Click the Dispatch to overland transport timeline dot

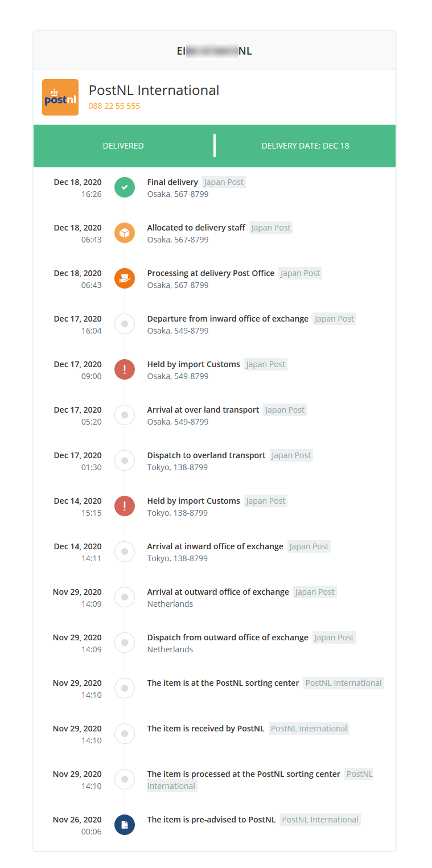(125, 460)
